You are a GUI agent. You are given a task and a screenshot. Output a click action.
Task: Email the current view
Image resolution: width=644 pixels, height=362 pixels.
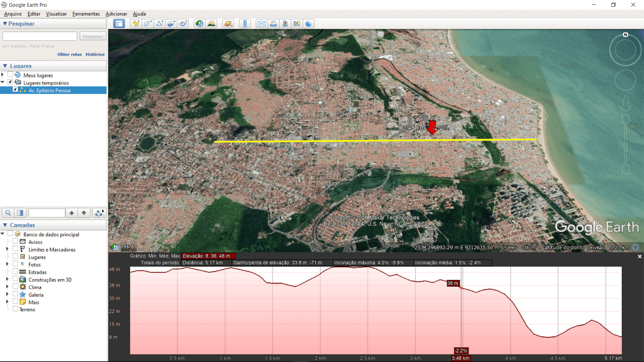coord(262,23)
